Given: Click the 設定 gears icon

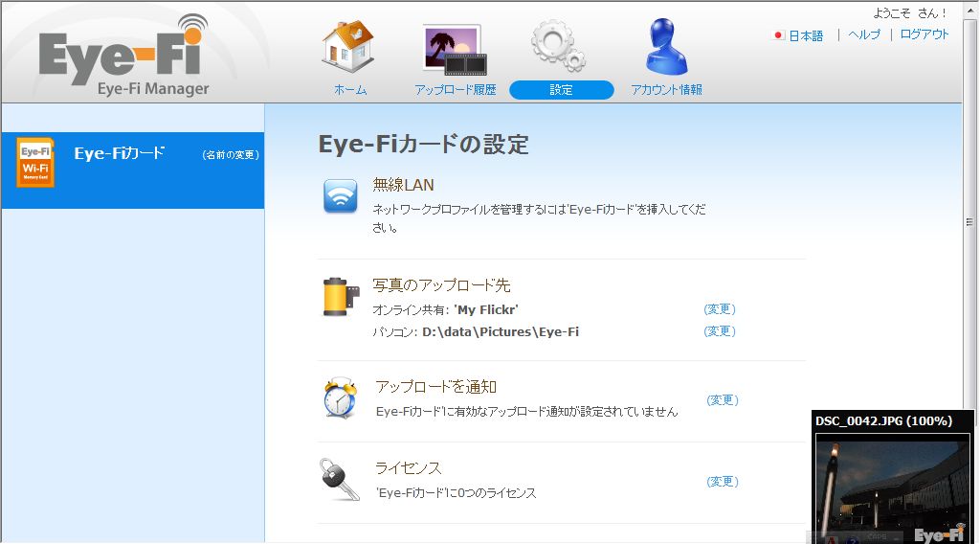Looking at the screenshot, I should click(558, 46).
